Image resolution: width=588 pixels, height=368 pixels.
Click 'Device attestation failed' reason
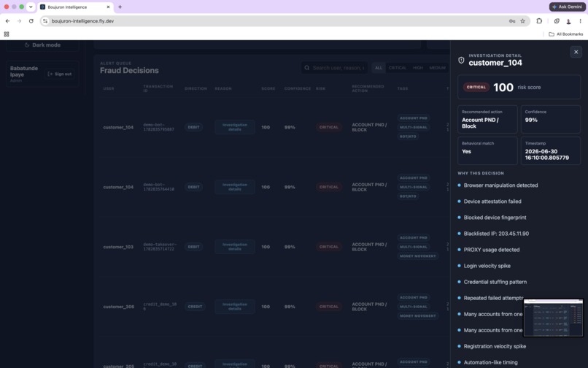[x=492, y=202]
